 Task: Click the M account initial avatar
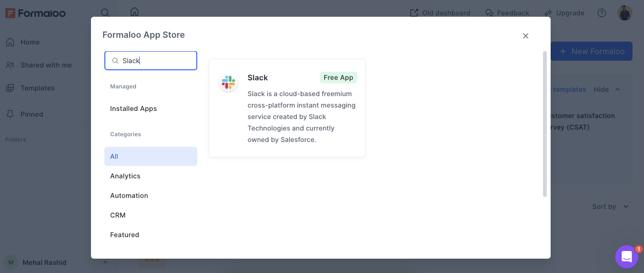pos(11,262)
